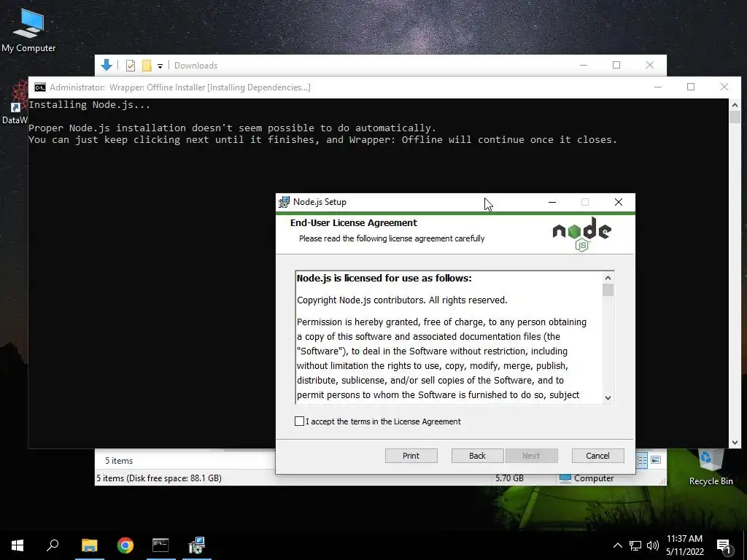Open the taskbar clock showing 11:37 AM
Viewport: 747px width, 560px height.
[684, 545]
